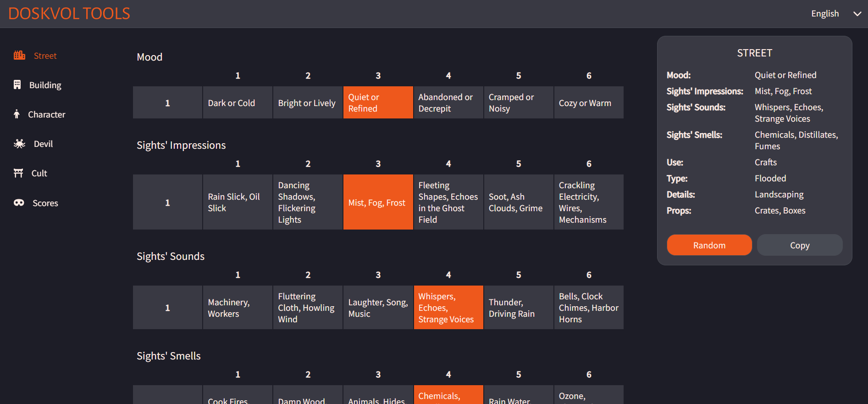Open the Scores section

pos(45,203)
